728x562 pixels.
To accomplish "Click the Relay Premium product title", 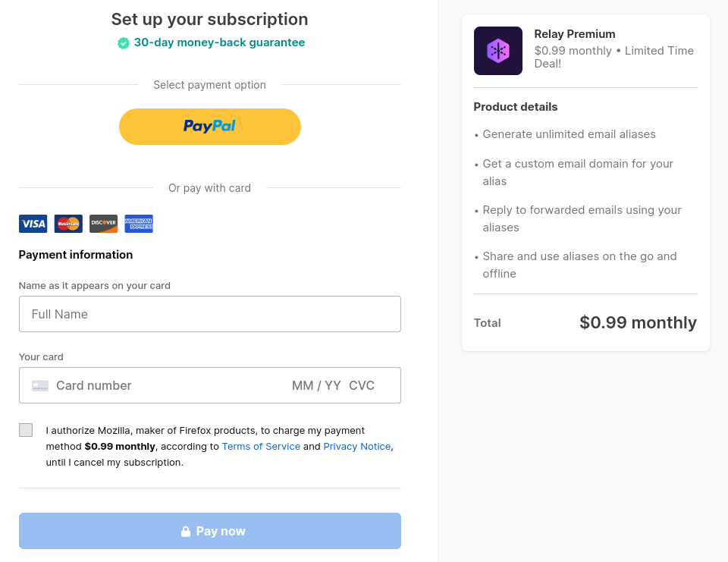I will 575,34.
